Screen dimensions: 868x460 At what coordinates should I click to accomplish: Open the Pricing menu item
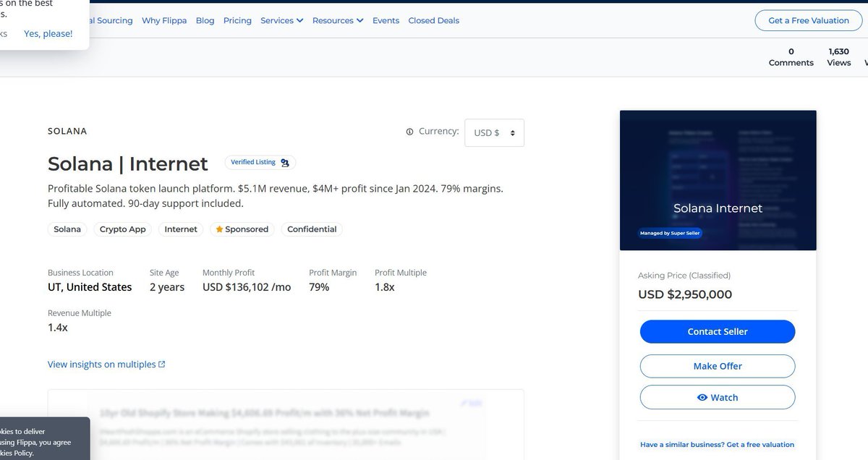pos(237,20)
